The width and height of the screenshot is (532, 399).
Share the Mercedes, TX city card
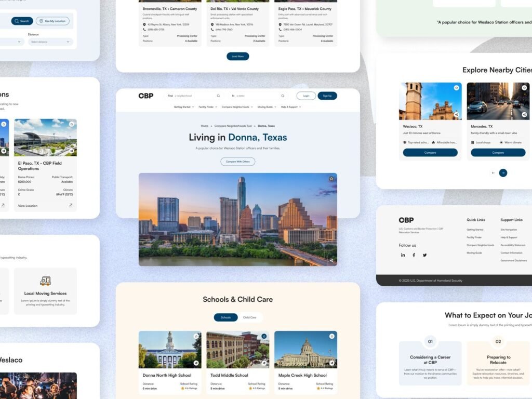point(524,115)
